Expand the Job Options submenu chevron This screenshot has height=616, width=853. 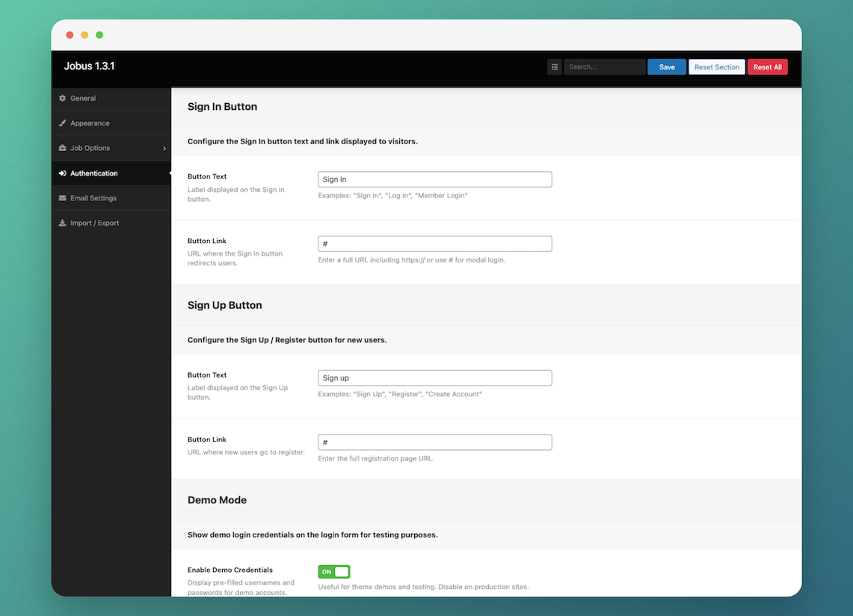164,148
